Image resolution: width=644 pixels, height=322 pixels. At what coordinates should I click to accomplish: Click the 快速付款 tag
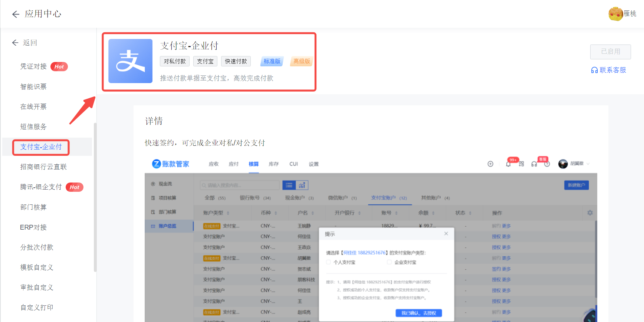click(236, 61)
